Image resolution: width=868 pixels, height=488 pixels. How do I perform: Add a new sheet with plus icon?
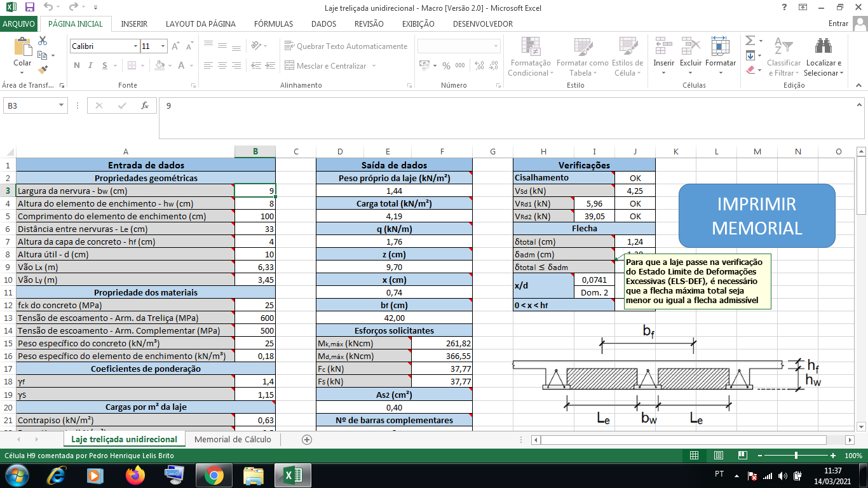(x=307, y=439)
